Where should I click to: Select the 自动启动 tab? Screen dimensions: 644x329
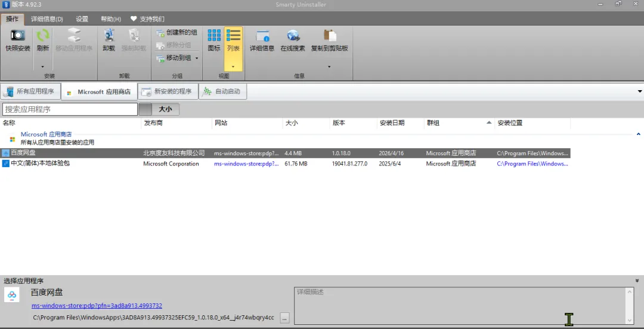222,91
